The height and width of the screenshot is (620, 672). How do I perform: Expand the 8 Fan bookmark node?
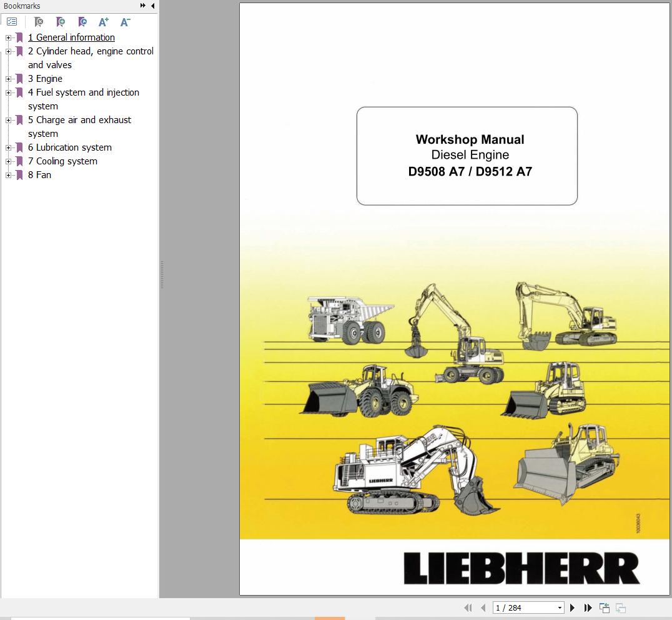(x=8, y=175)
